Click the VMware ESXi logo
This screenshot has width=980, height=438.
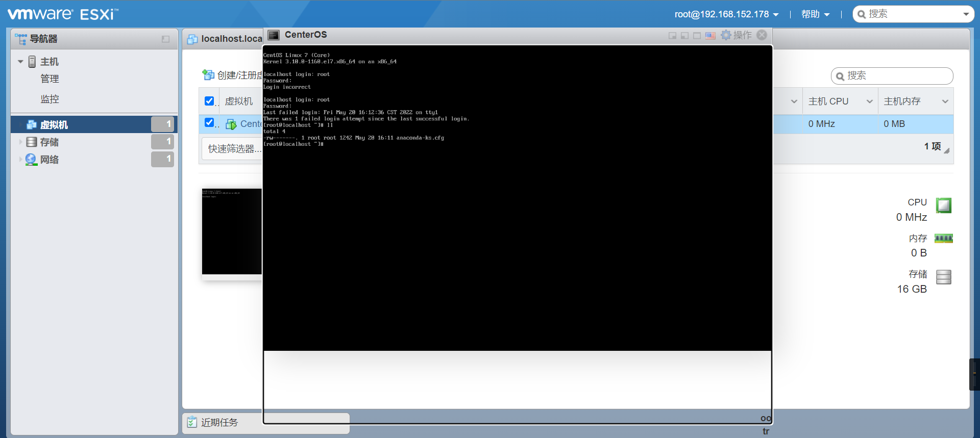tap(63, 14)
